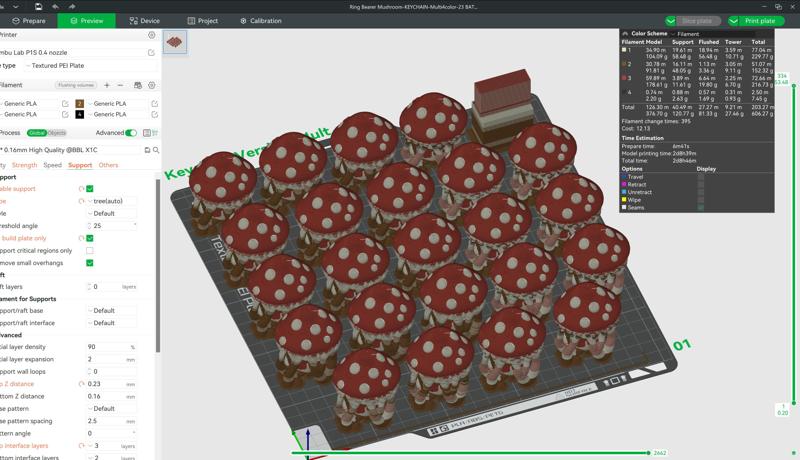800x460 pixels.
Task: Open the Project tab
Action: [203, 21]
